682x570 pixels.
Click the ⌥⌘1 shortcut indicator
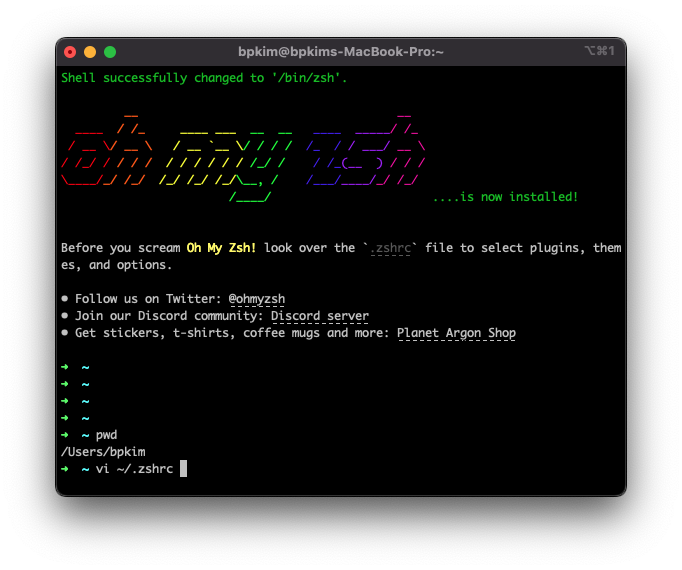pyautogui.click(x=599, y=51)
